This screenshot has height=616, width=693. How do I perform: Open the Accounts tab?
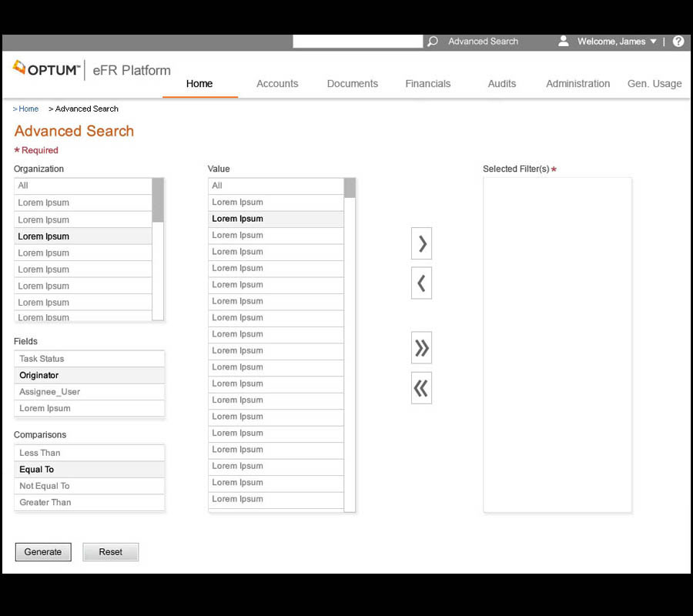277,84
